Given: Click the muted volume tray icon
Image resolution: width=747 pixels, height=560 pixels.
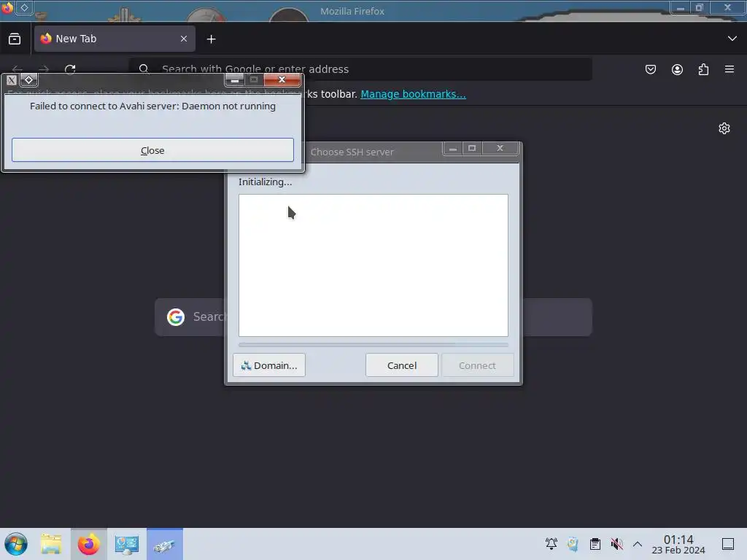Looking at the screenshot, I should (617, 544).
